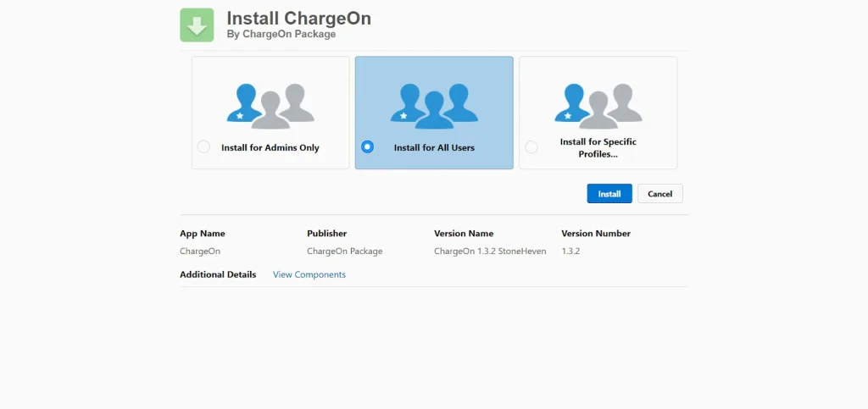The height and width of the screenshot is (409, 868).
Task: Click the 'ChargeOn' app name value
Action: click(x=200, y=251)
